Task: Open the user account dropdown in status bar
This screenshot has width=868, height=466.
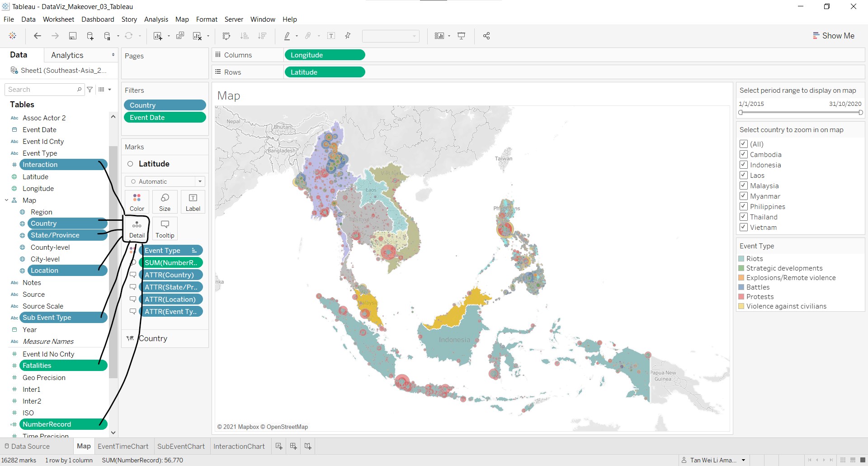Action: [743, 460]
